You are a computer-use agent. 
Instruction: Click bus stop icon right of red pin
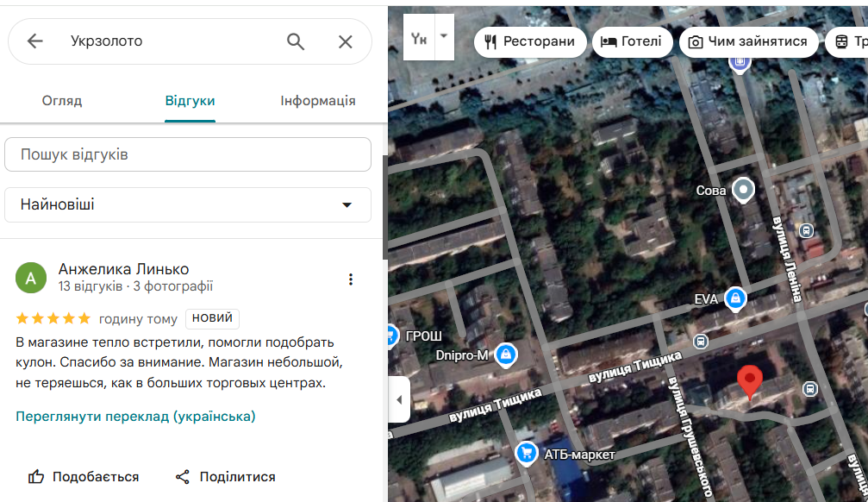point(810,389)
